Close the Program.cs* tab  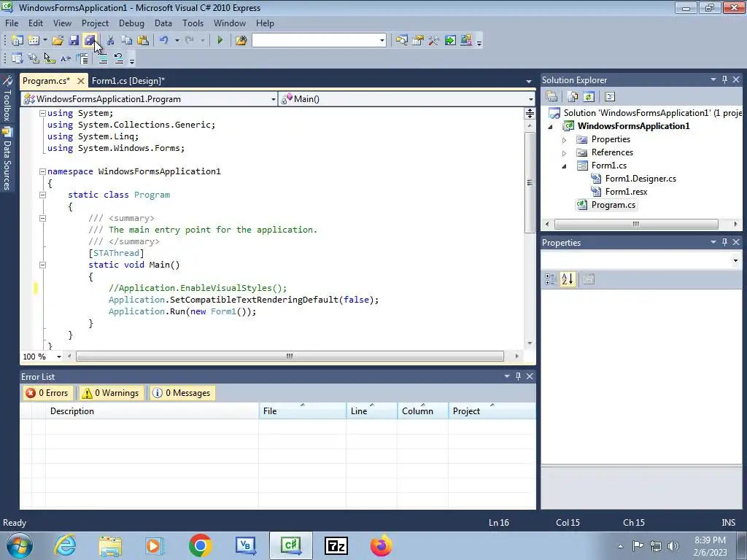(81, 81)
